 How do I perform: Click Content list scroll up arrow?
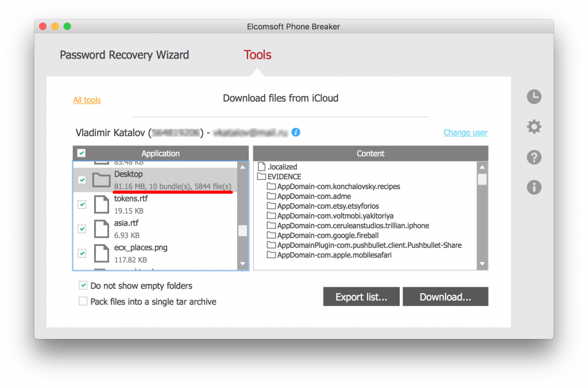pos(482,167)
